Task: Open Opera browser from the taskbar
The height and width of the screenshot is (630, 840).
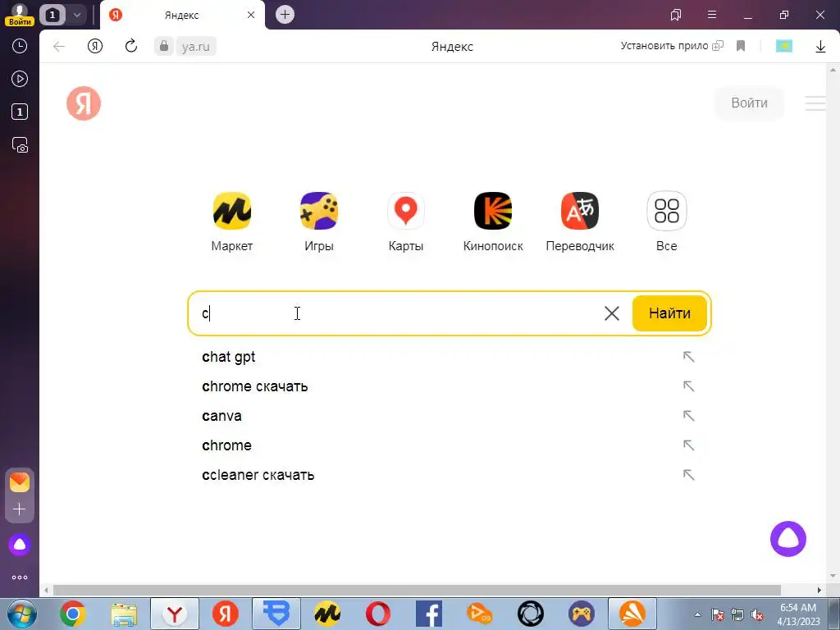Action: click(377, 614)
